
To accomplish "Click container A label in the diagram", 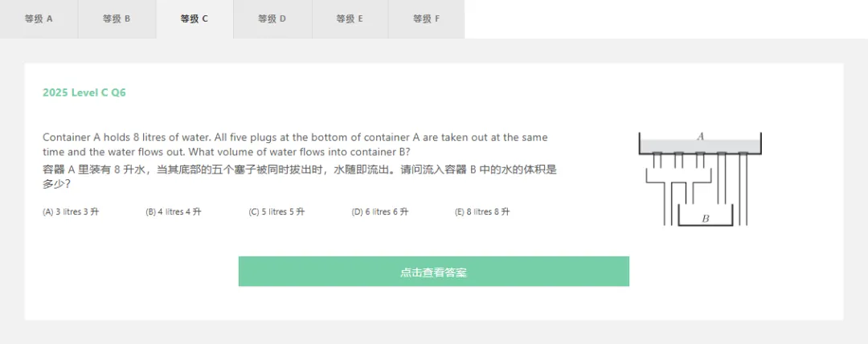I will [x=700, y=137].
